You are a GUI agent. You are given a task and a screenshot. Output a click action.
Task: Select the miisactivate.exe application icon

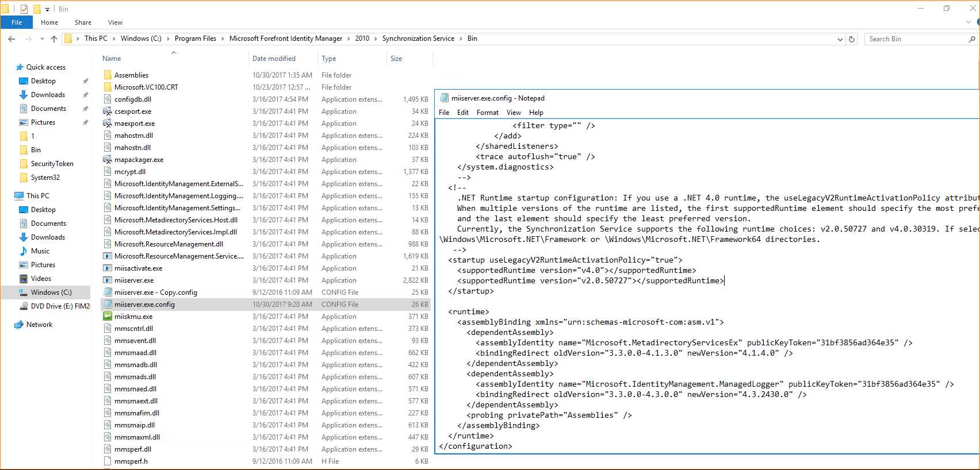pyautogui.click(x=107, y=268)
